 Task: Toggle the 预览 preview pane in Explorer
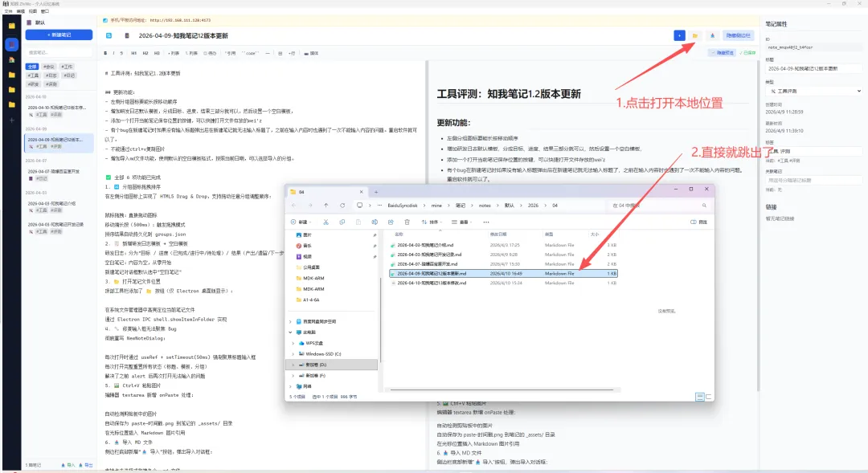click(x=698, y=222)
